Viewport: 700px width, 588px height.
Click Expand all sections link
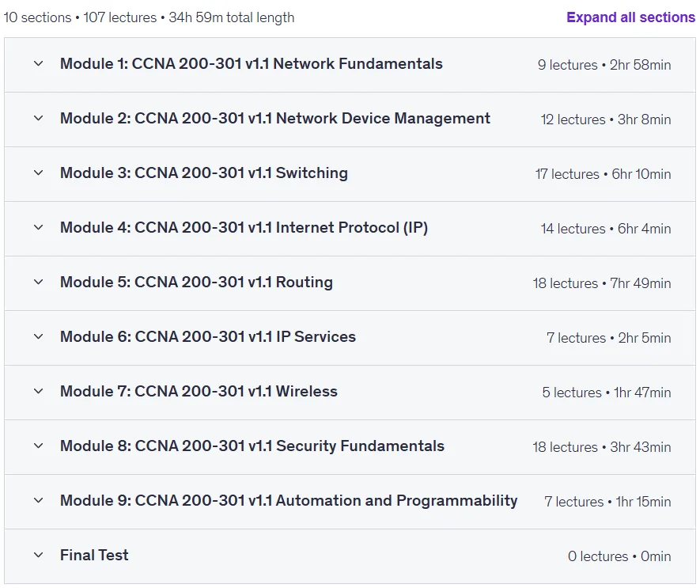point(630,17)
